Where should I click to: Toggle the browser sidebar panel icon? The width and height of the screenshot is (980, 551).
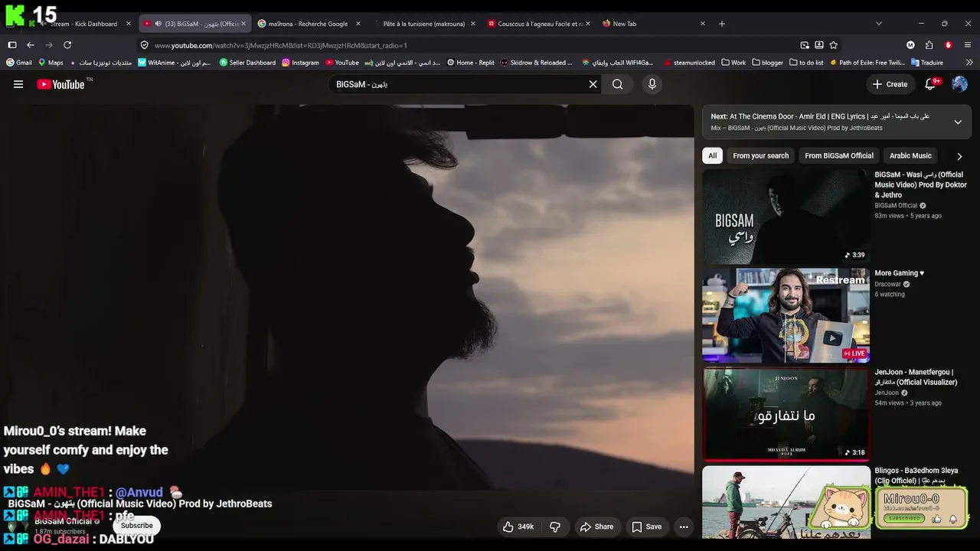point(12,45)
